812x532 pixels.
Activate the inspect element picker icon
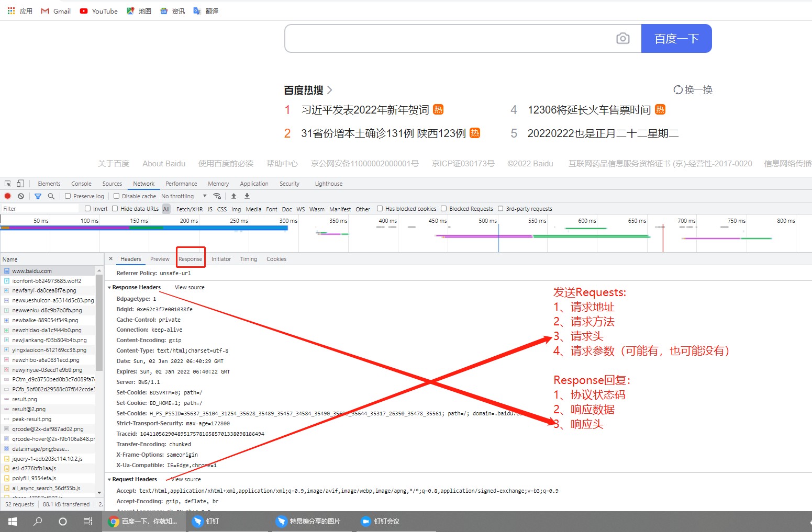(8, 184)
